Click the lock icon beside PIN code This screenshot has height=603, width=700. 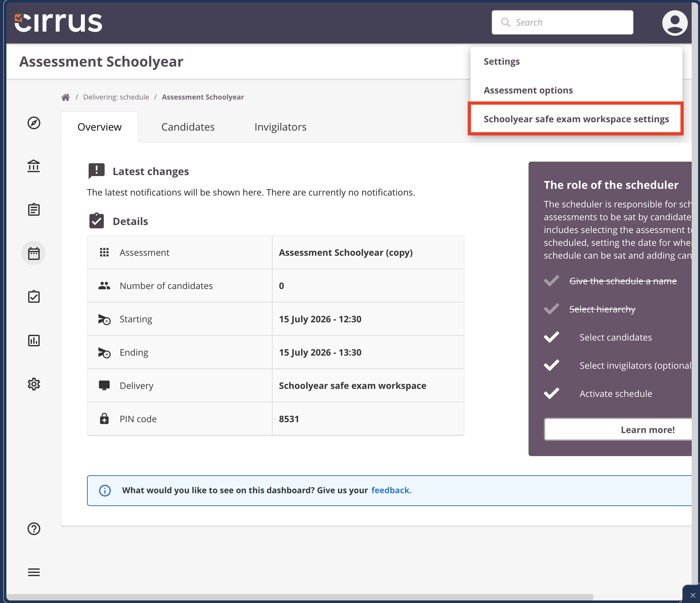point(104,418)
